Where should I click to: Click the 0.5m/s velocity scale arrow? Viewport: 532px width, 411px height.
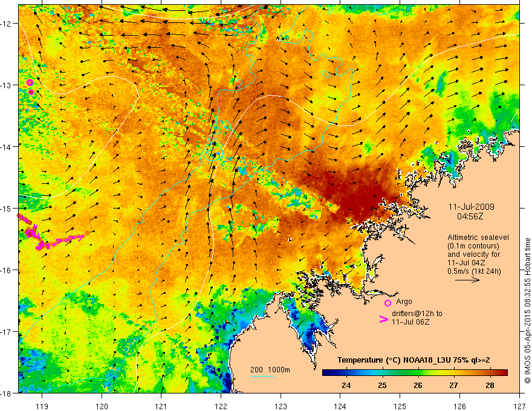[x=467, y=280]
